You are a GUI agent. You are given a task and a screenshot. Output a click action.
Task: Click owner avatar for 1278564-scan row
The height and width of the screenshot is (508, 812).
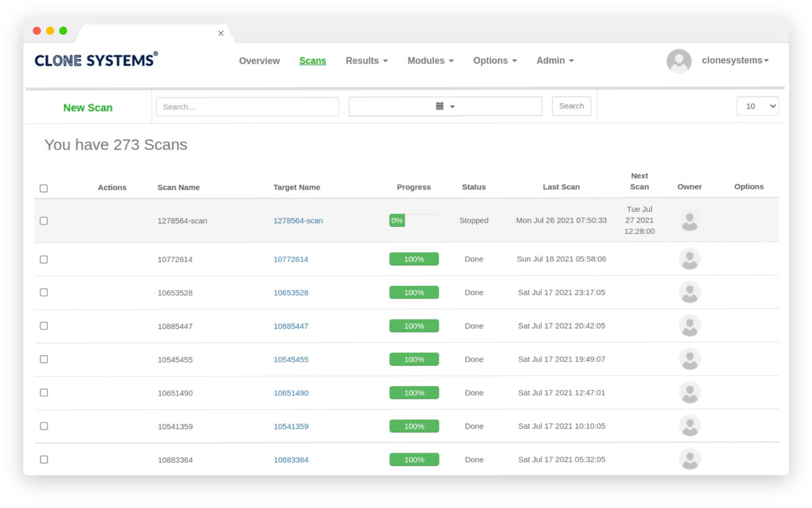click(x=689, y=221)
